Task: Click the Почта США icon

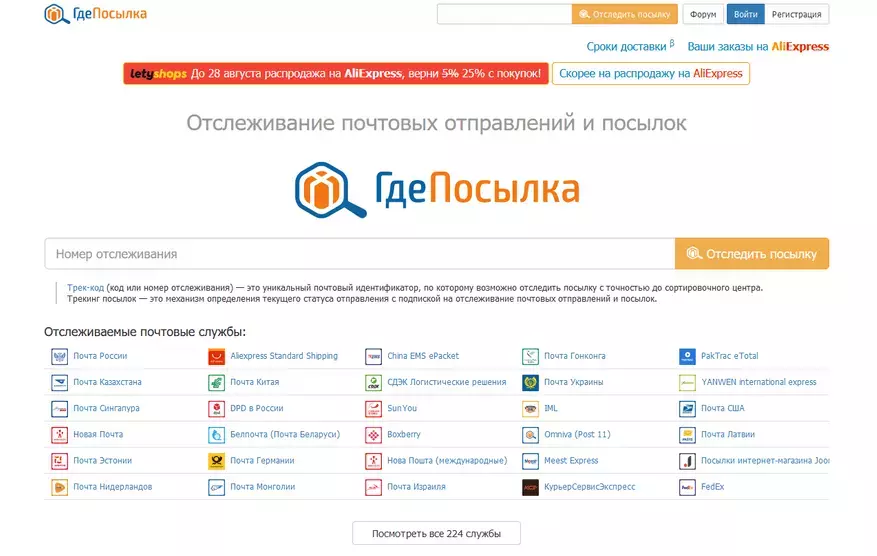Action: (687, 409)
